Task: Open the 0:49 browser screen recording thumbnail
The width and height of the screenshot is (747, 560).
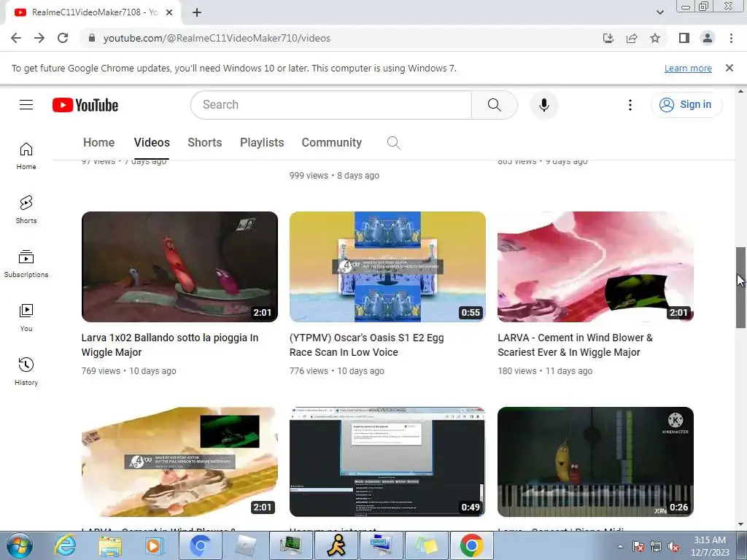Action: 387,462
